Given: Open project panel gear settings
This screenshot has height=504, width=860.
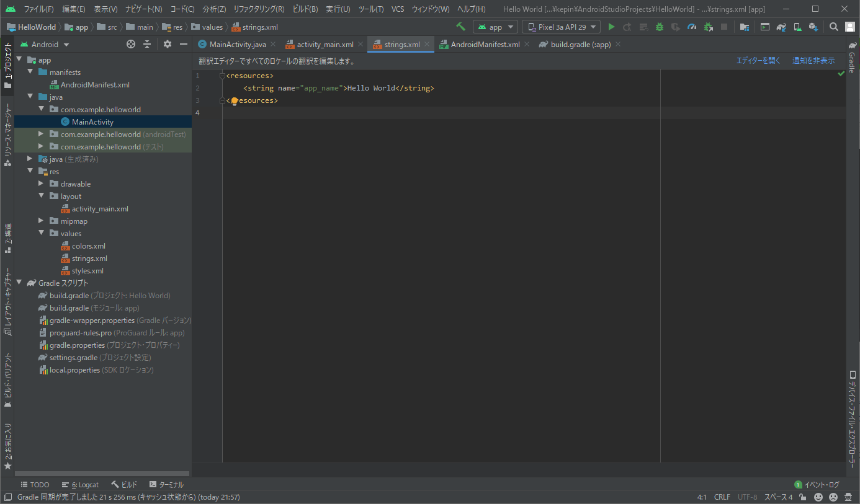Looking at the screenshot, I should point(168,44).
